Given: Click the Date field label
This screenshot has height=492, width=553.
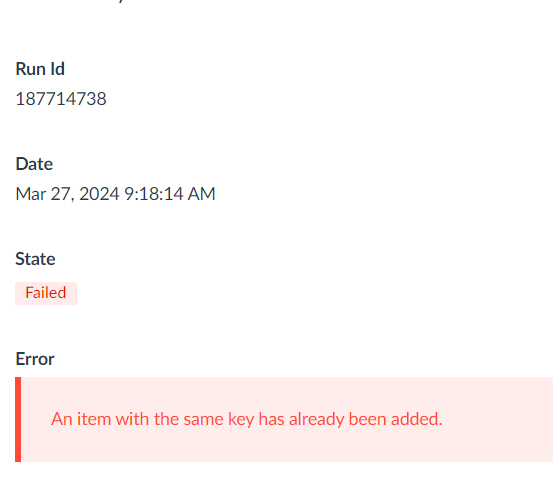Looking at the screenshot, I should point(34,164).
